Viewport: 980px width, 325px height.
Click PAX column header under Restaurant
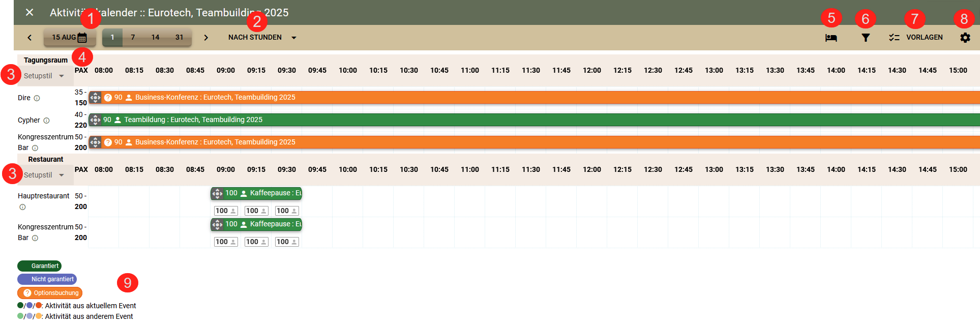(x=81, y=169)
